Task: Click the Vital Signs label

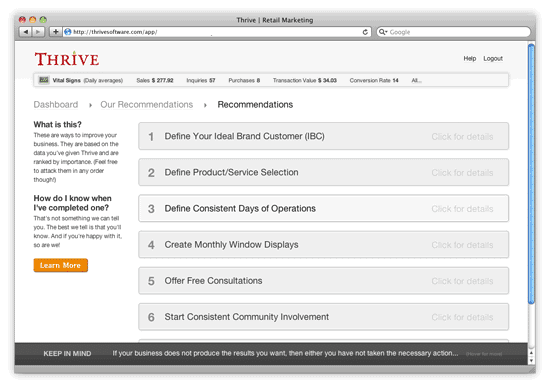Action: tap(66, 81)
